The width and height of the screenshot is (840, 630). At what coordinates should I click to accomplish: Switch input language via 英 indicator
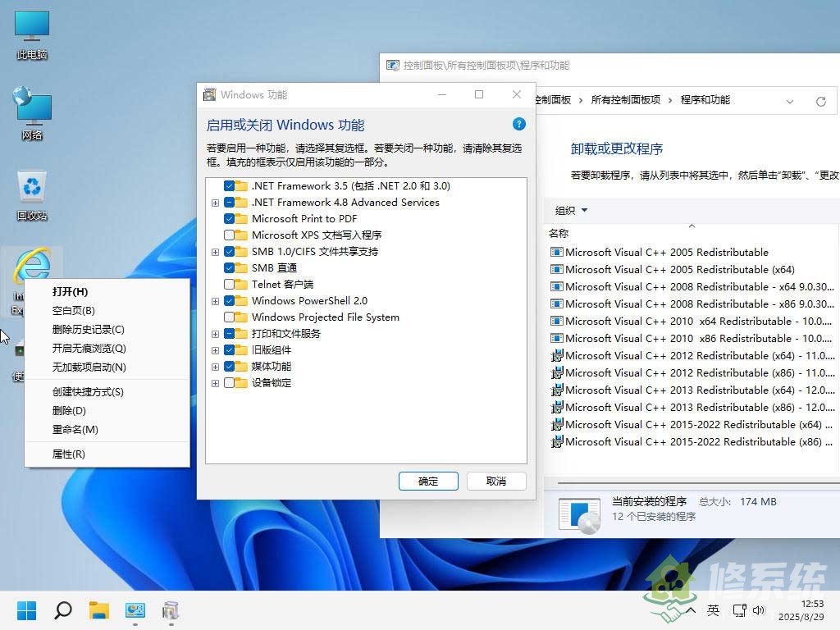point(713,610)
